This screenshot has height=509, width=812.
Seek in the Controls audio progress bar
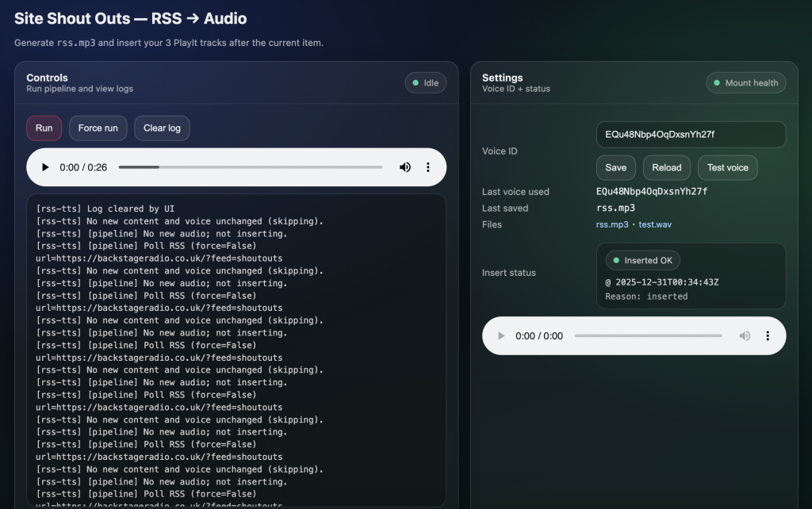click(x=250, y=167)
